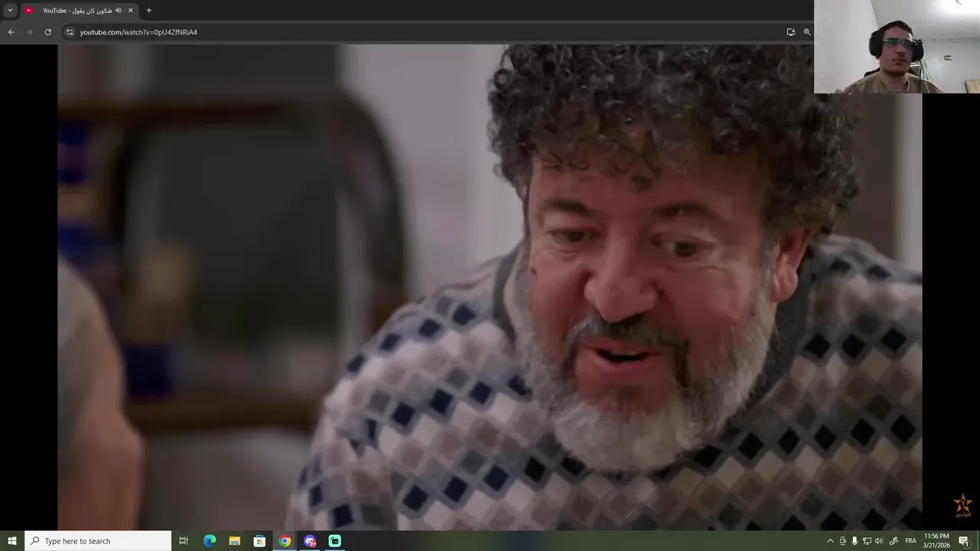Click the camera-in-use tray icon
The image size is (980, 551).
click(843, 541)
